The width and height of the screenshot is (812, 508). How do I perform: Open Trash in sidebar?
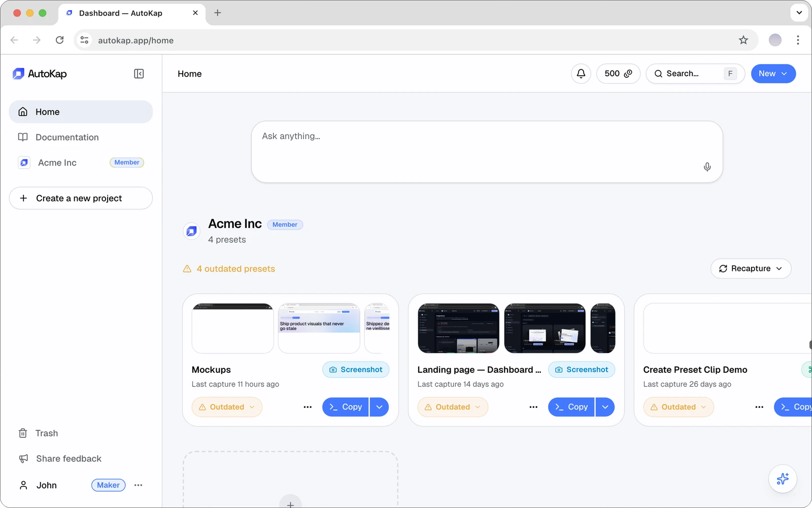coord(81,433)
